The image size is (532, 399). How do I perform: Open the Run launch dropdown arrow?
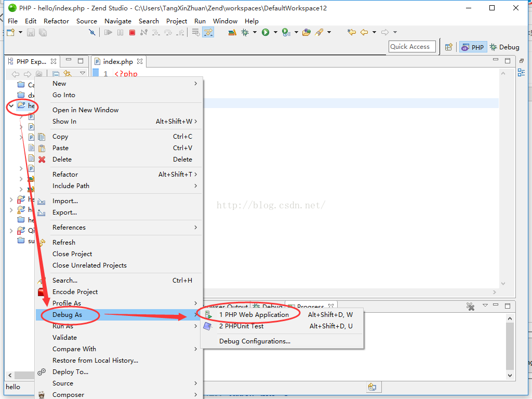(275, 33)
